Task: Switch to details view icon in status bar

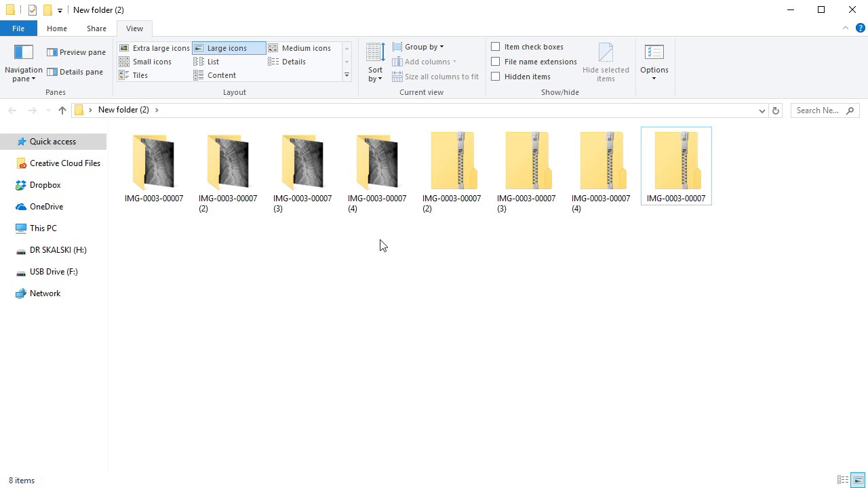Action: coord(843,480)
